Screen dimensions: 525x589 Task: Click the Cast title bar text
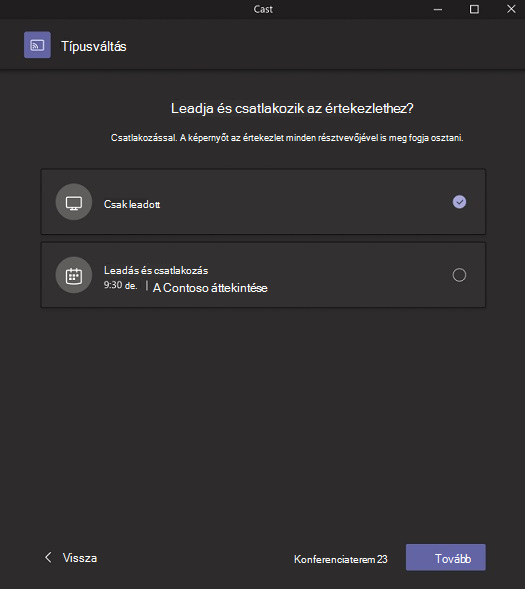[x=263, y=9]
